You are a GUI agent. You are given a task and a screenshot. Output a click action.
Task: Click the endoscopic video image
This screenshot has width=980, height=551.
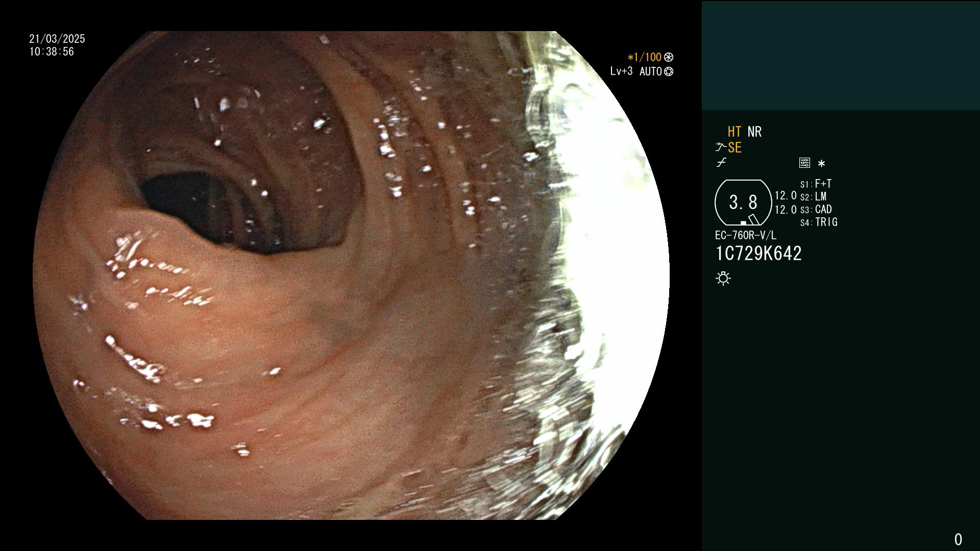tap(351, 275)
